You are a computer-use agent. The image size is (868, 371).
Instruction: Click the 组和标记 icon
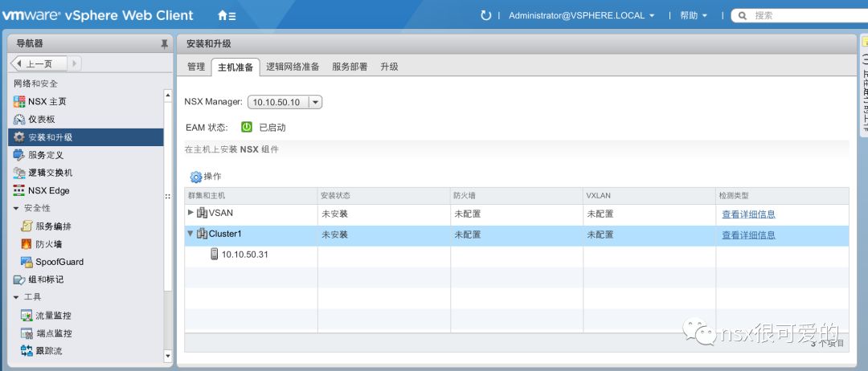[x=19, y=279]
